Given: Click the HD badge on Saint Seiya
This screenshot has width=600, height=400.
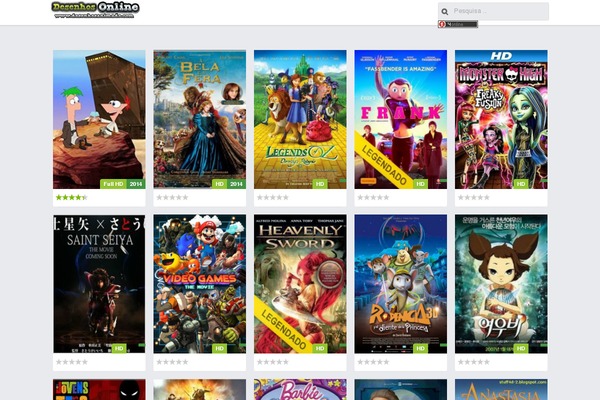Looking at the screenshot, I should (x=119, y=348).
